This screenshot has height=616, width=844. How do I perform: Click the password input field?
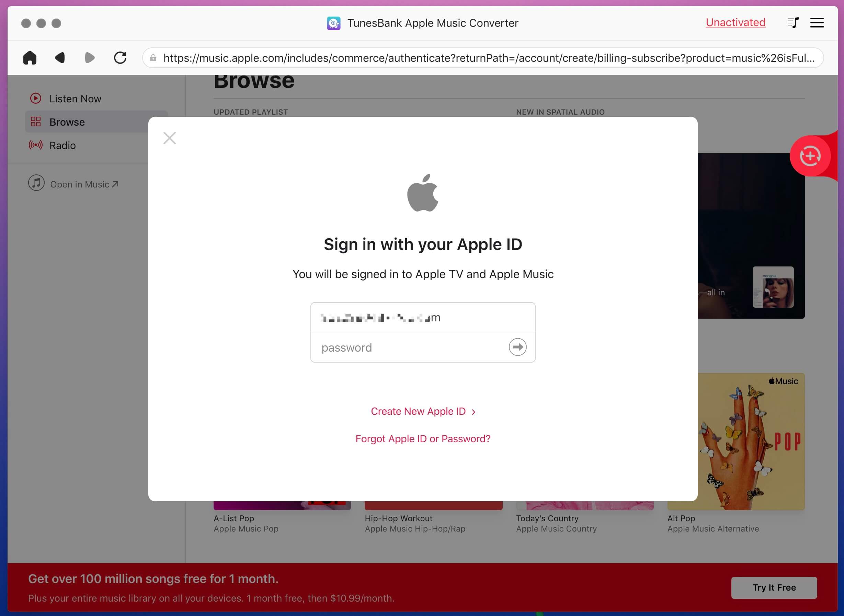(423, 347)
